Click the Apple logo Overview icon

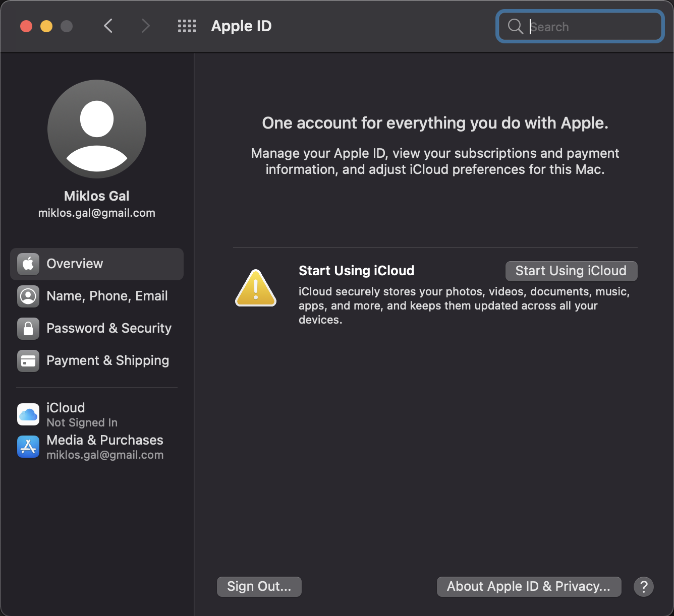click(x=28, y=264)
